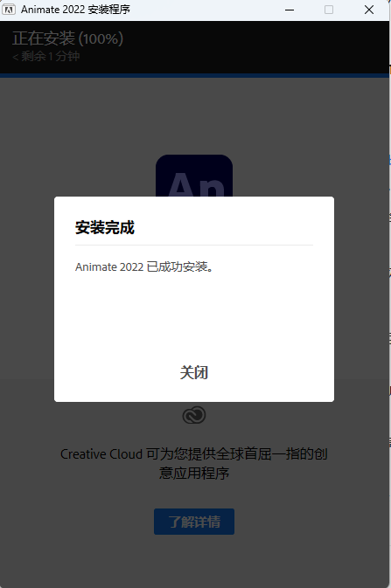Viewport: 391px width, 588px height.
Task: Click the 了解详情 button
Action: pyautogui.click(x=194, y=522)
